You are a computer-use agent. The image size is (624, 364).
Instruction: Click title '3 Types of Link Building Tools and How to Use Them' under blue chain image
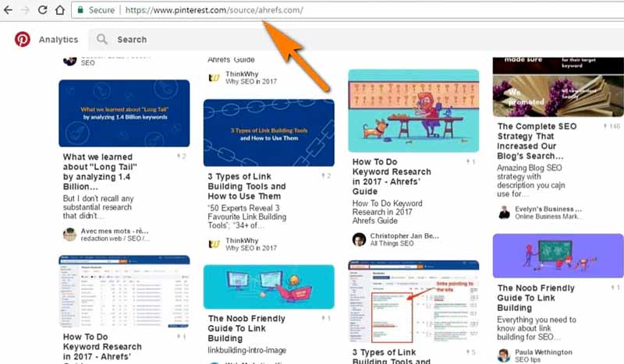tap(246, 186)
